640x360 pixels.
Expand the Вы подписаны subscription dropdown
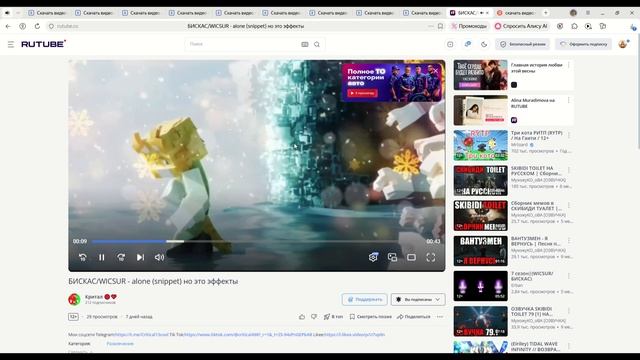(x=418, y=300)
